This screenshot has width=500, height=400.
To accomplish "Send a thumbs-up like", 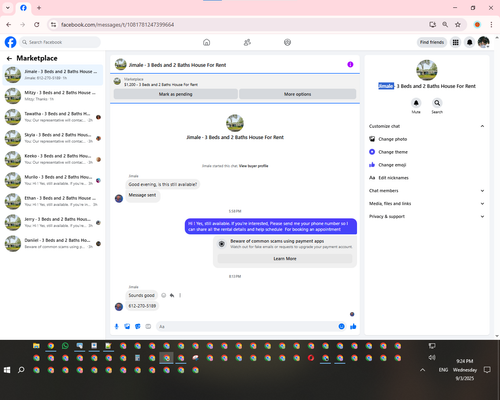I will pyautogui.click(x=353, y=326).
